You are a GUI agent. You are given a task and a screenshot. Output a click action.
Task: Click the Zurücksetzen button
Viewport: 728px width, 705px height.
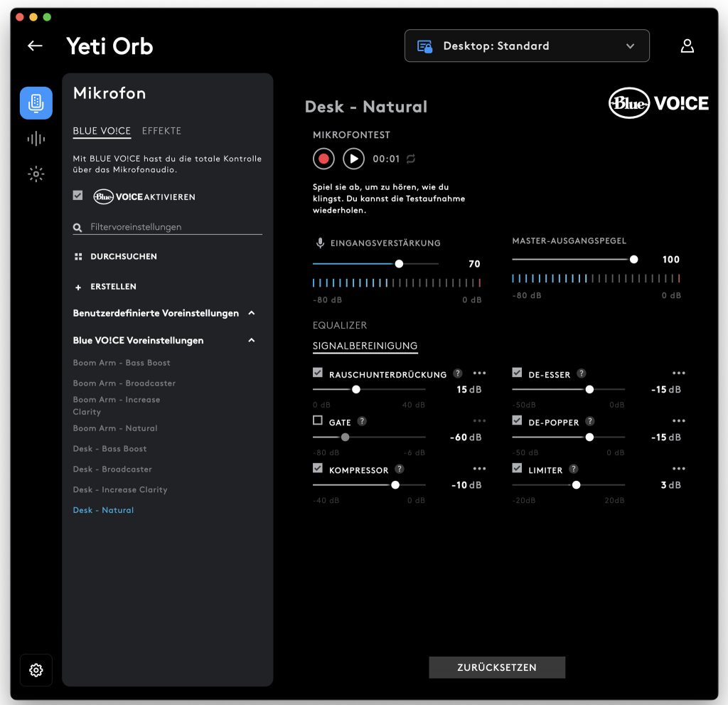[x=497, y=667]
